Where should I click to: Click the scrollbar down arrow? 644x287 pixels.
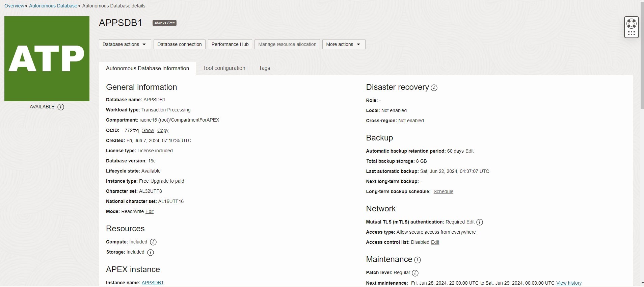tap(642, 283)
